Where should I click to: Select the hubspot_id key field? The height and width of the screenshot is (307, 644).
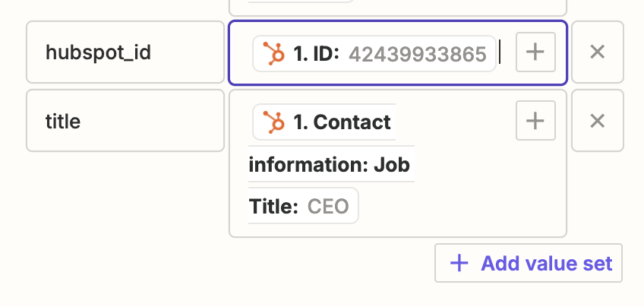coord(125,52)
